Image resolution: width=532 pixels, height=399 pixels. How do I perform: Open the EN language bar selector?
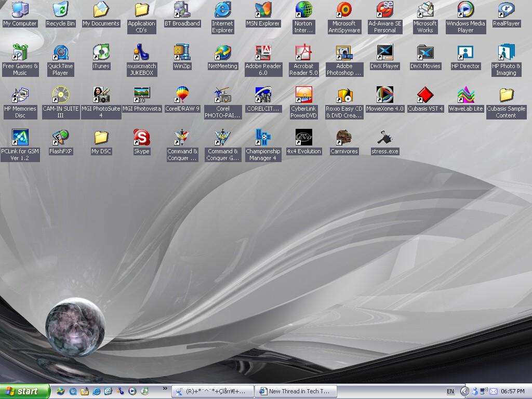[x=450, y=391]
